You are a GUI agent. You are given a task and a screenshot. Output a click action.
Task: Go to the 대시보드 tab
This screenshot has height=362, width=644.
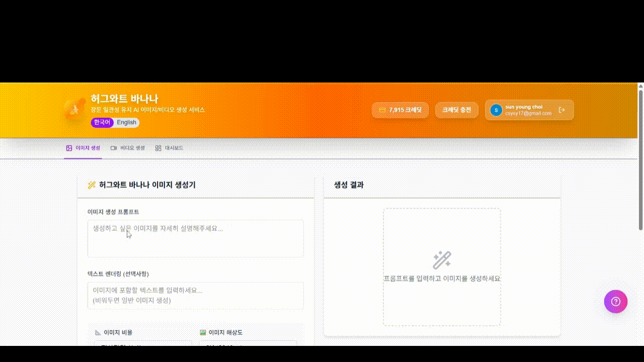(169, 148)
